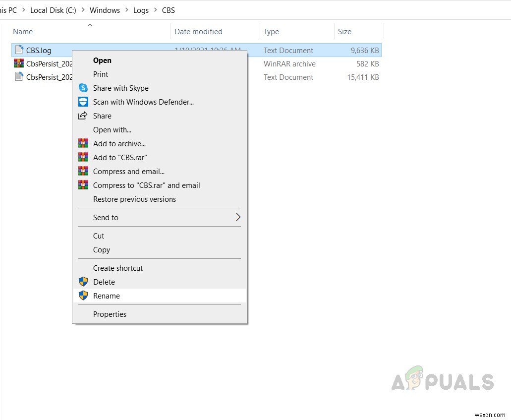This screenshot has width=511, height=420.
Task: Click the CBS.log text file icon
Action: [19, 50]
